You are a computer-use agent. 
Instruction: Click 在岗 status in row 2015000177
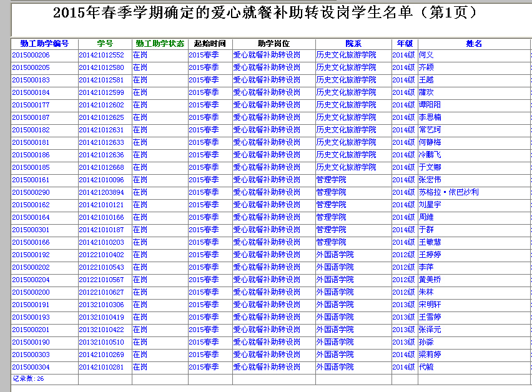[x=140, y=105]
